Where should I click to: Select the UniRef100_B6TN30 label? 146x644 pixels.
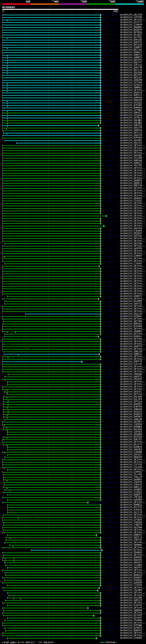[x=131, y=32]
